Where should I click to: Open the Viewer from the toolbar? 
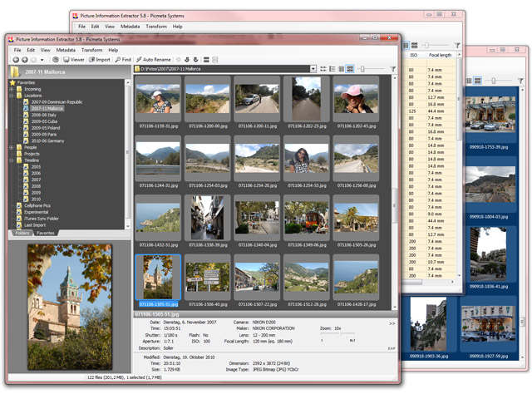click(x=72, y=60)
